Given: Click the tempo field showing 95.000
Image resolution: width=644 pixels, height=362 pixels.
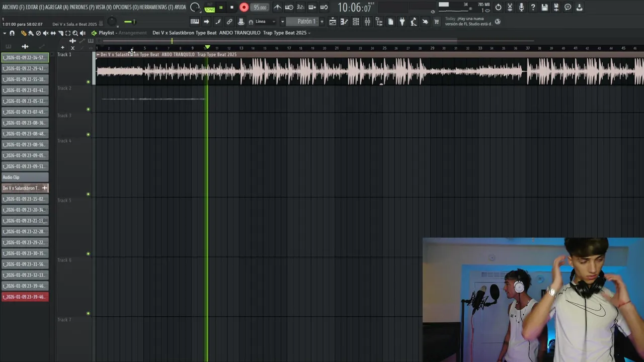Looking at the screenshot, I should pos(260,8).
